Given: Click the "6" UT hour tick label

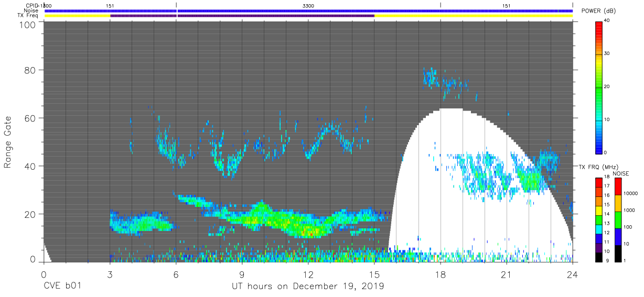Looking at the screenshot, I should tap(176, 274).
